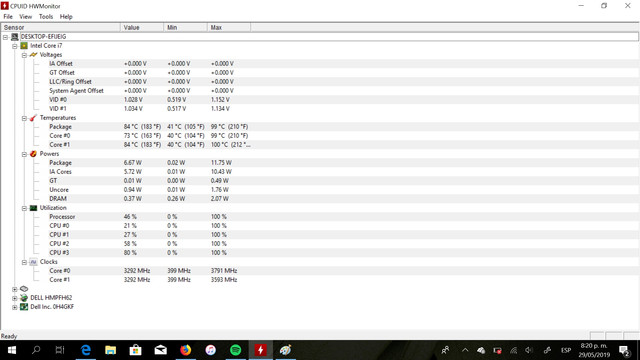This screenshot has height=360, width=640.
Task: Click the Min column header
Action: tap(185, 27)
